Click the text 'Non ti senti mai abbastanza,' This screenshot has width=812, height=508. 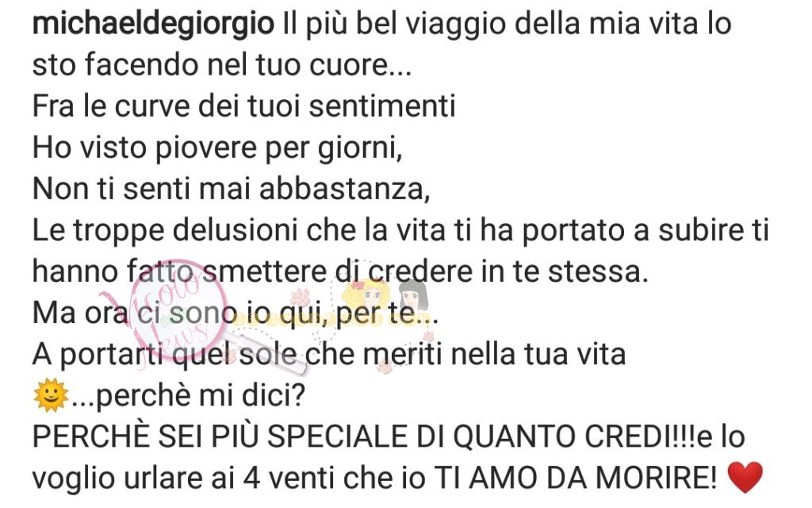coord(232,189)
